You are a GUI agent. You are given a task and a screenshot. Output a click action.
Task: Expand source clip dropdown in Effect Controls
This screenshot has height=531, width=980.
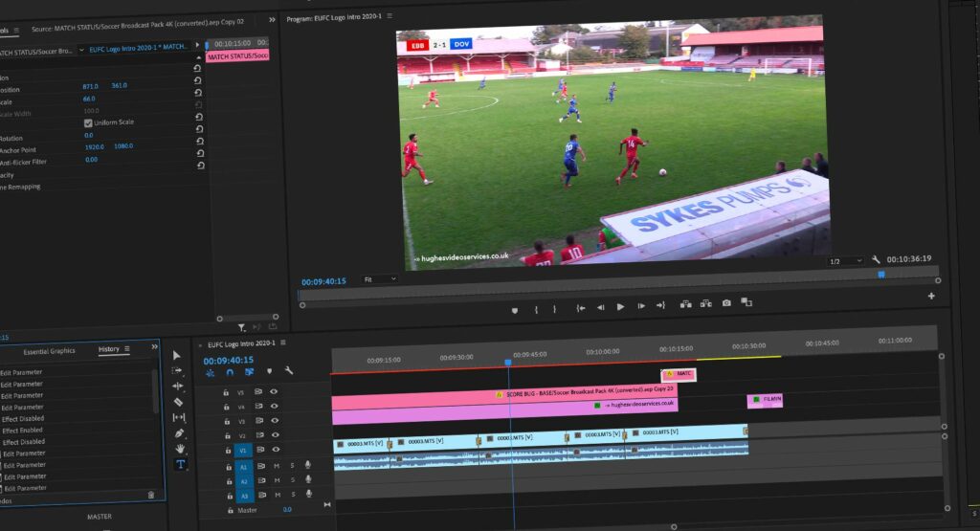click(80, 50)
